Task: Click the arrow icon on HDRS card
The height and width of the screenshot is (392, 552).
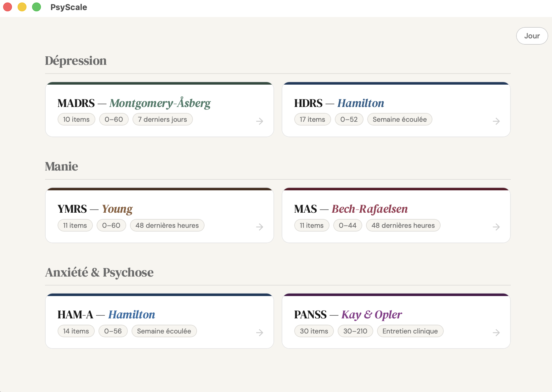Action: [x=496, y=121]
